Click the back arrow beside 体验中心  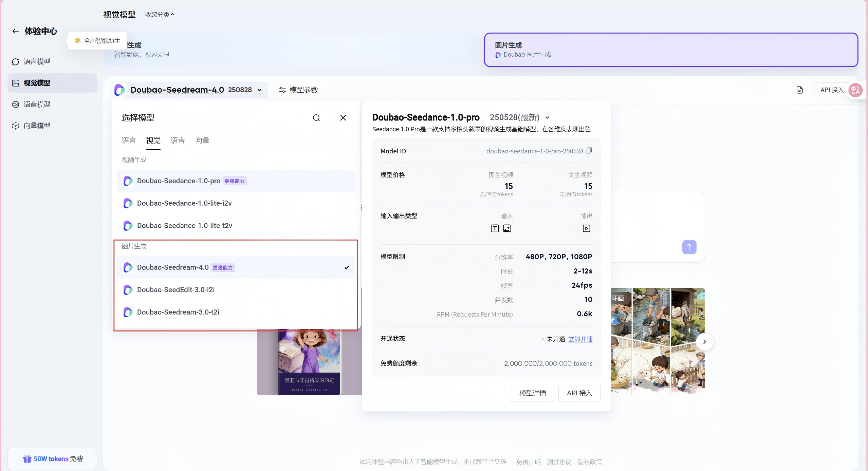15,31
